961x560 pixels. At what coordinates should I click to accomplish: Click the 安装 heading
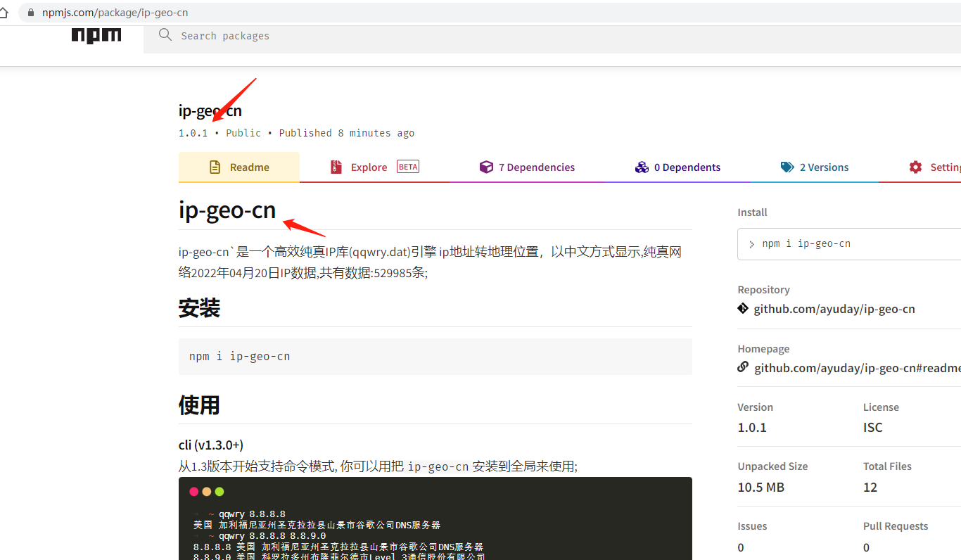click(x=199, y=308)
